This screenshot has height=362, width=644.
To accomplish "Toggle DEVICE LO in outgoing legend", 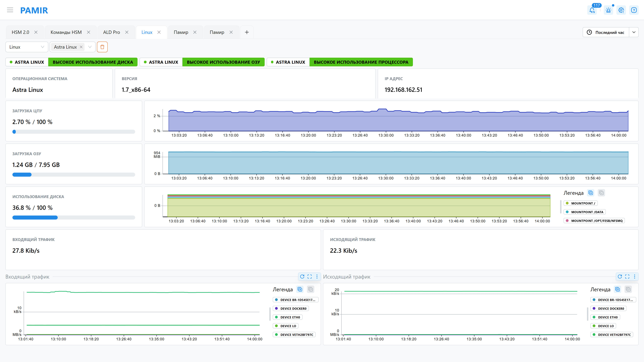I will [x=603, y=326].
